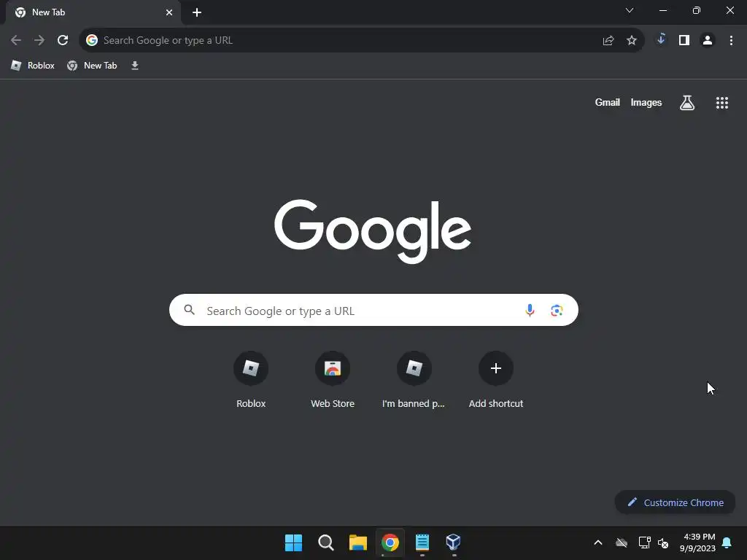747x560 pixels.
Task: Go back using the back arrow
Action: 16,40
